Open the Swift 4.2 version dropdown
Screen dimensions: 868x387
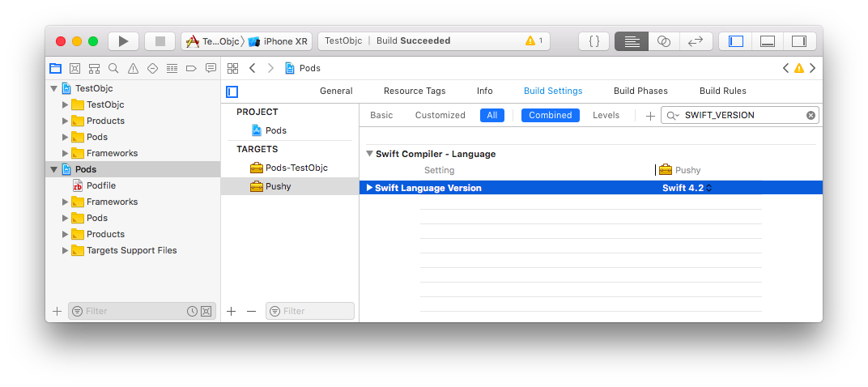click(687, 188)
